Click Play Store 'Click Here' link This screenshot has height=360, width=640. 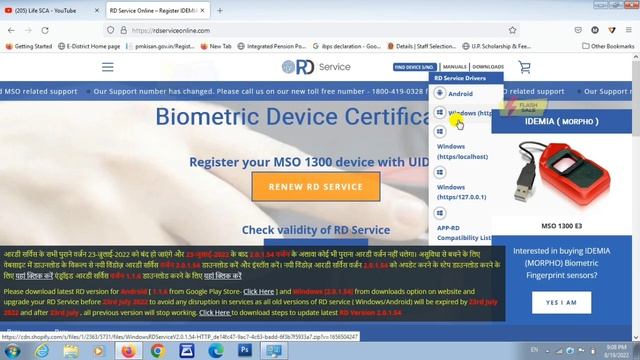(259, 291)
